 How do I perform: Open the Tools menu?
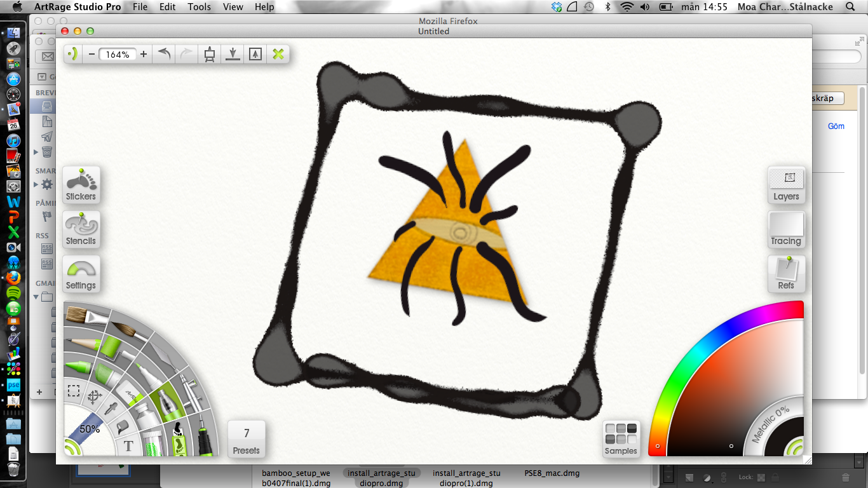pos(199,7)
